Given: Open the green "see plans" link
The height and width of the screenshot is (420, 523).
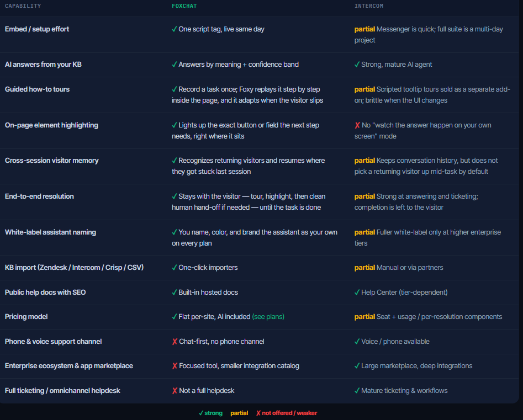Looking at the screenshot, I should (x=268, y=317).
